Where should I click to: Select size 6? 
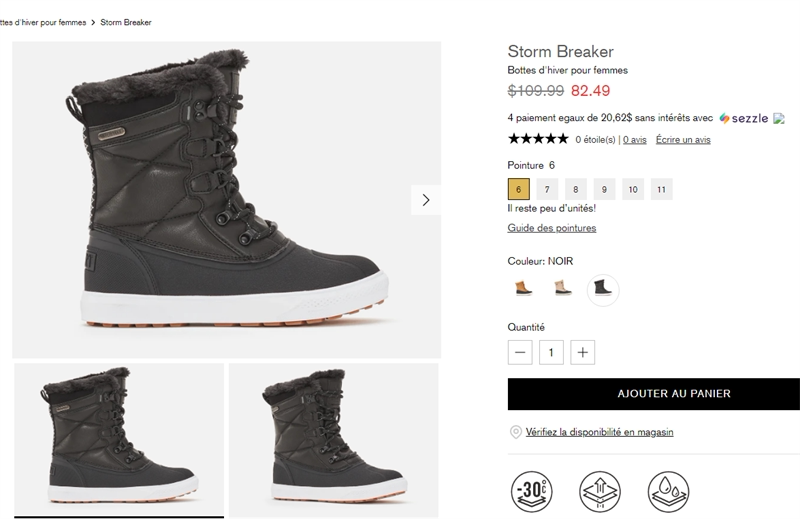pyautogui.click(x=518, y=189)
